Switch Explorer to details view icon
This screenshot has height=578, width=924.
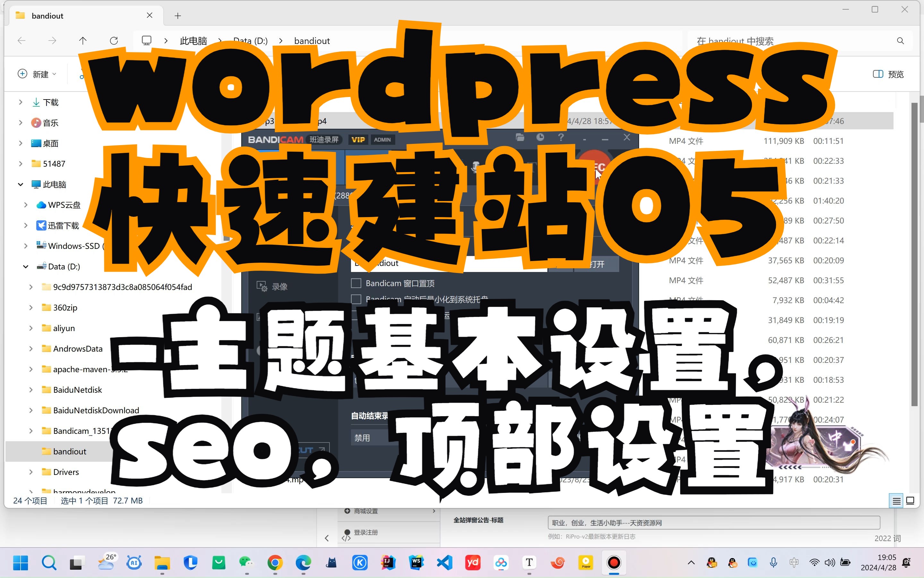coord(896,500)
